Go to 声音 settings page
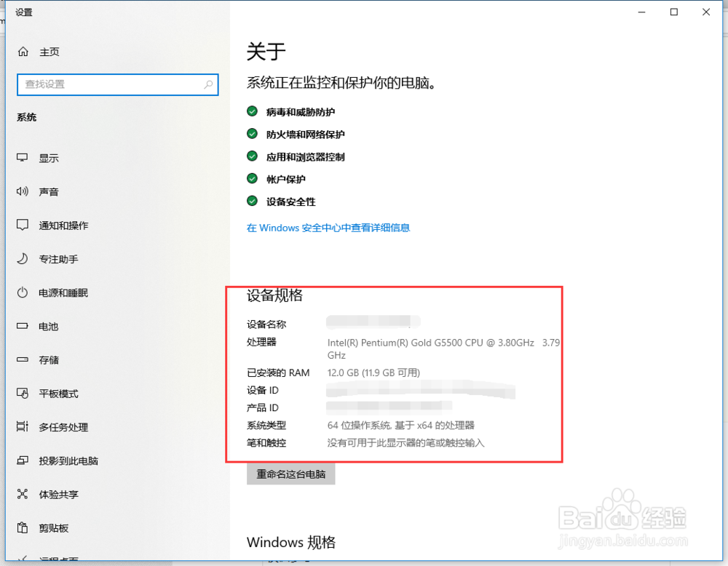728x566 pixels. coord(49,191)
